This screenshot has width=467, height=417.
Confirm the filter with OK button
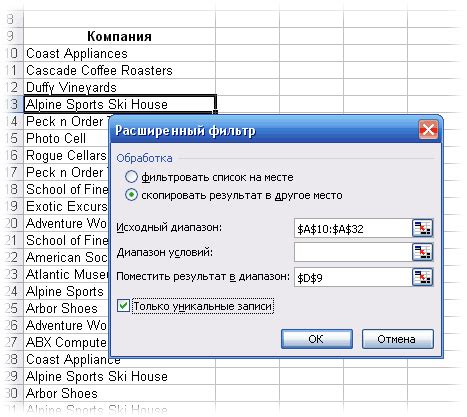tap(317, 339)
